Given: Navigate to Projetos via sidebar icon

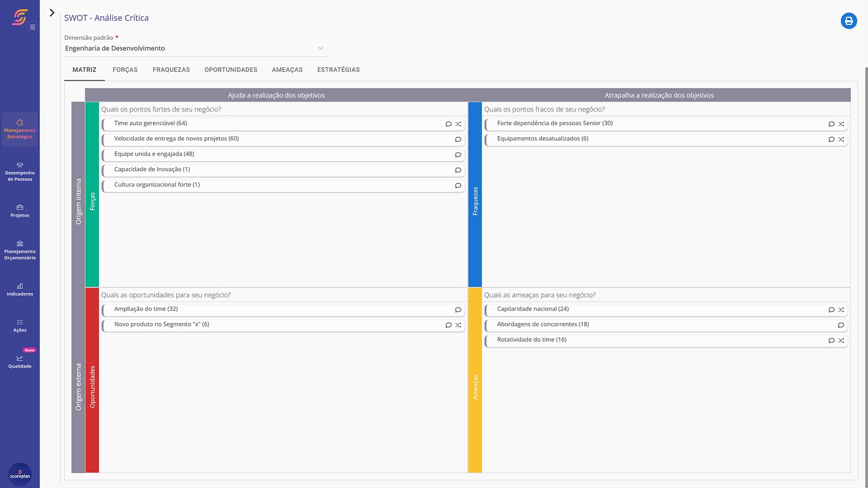Looking at the screenshot, I should point(20,211).
